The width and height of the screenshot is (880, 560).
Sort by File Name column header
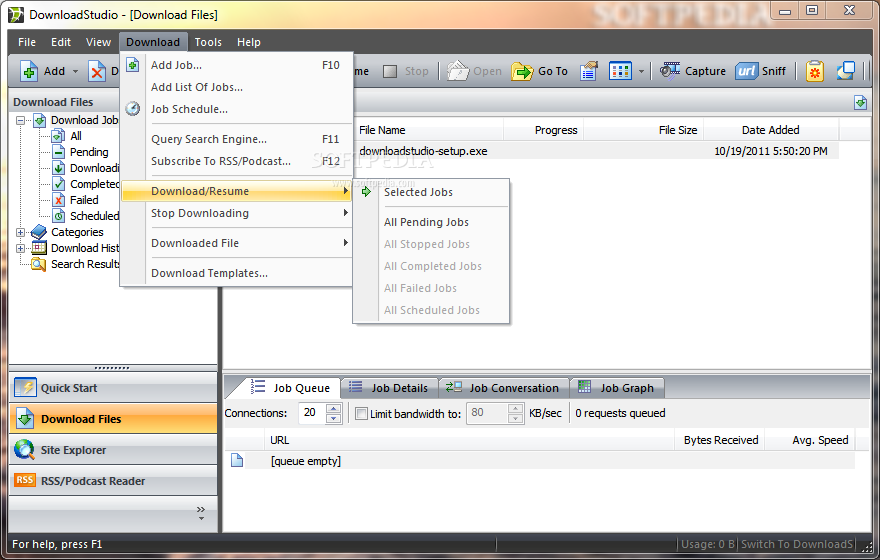tap(429, 130)
